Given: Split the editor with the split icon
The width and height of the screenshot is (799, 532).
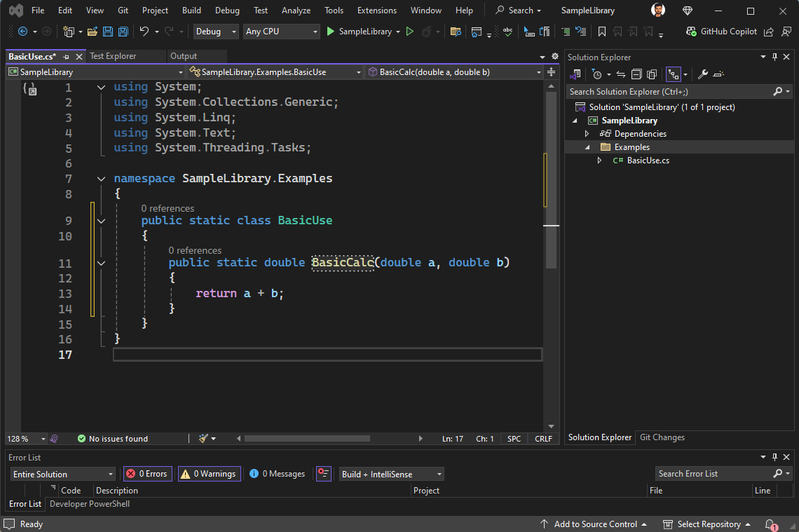Looking at the screenshot, I should [551, 72].
